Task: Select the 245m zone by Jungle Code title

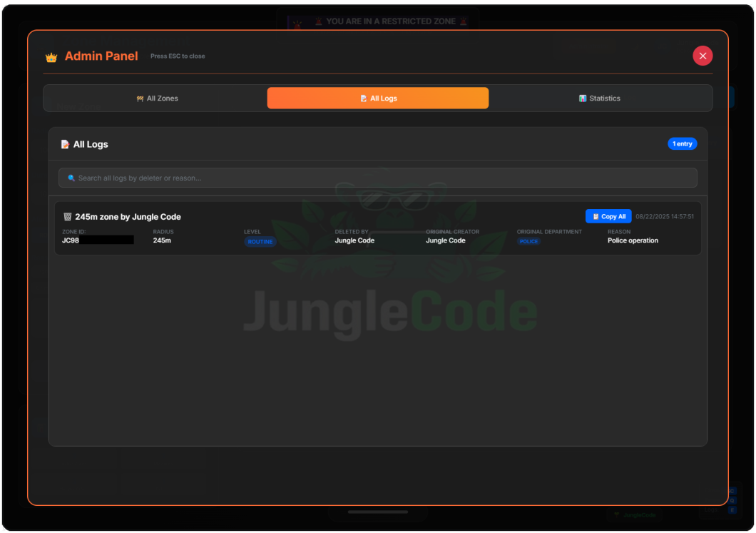Action: coord(128,217)
